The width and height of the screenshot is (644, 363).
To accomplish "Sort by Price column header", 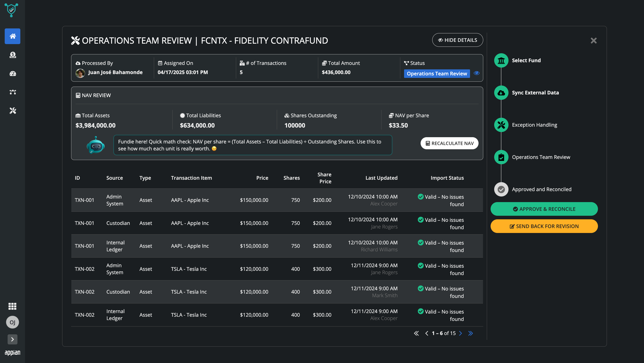I will (x=262, y=178).
